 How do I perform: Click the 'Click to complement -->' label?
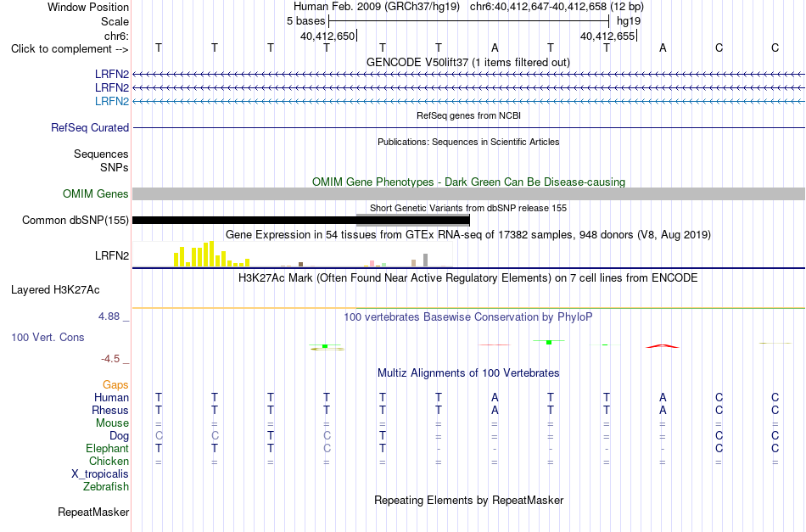click(70, 49)
